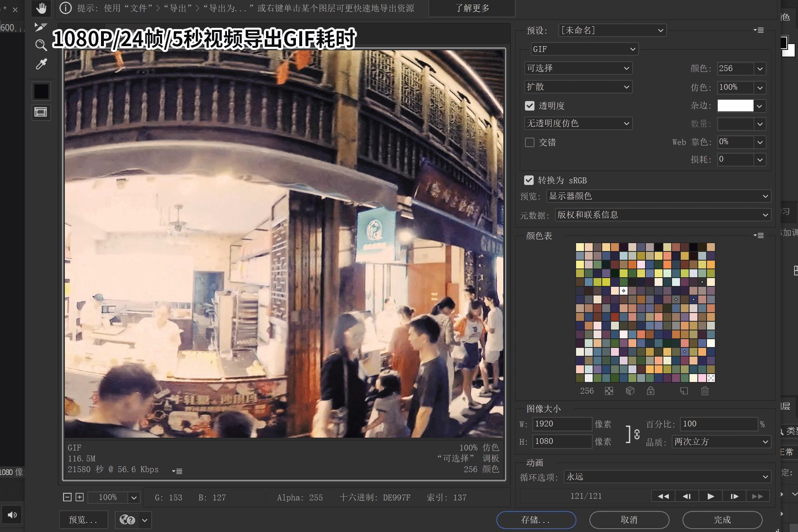The width and height of the screenshot is (798, 532).
Task: Enable the 交错 checkbox
Action: (x=530, y=143)
